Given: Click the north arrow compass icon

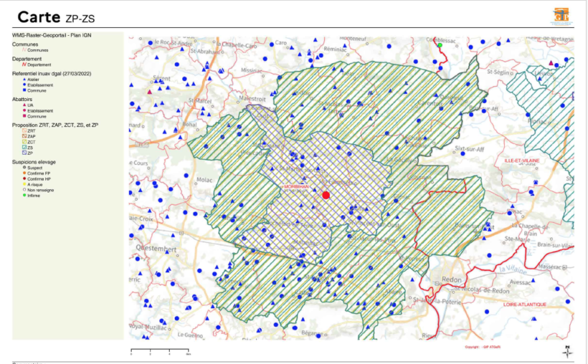Looking at the screenshot, I should tap(567, 351).
